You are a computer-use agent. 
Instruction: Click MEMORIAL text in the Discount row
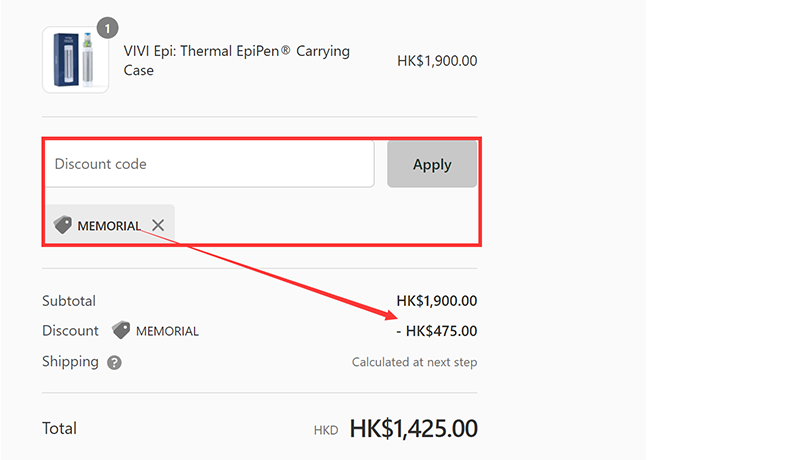pos(167,331)
